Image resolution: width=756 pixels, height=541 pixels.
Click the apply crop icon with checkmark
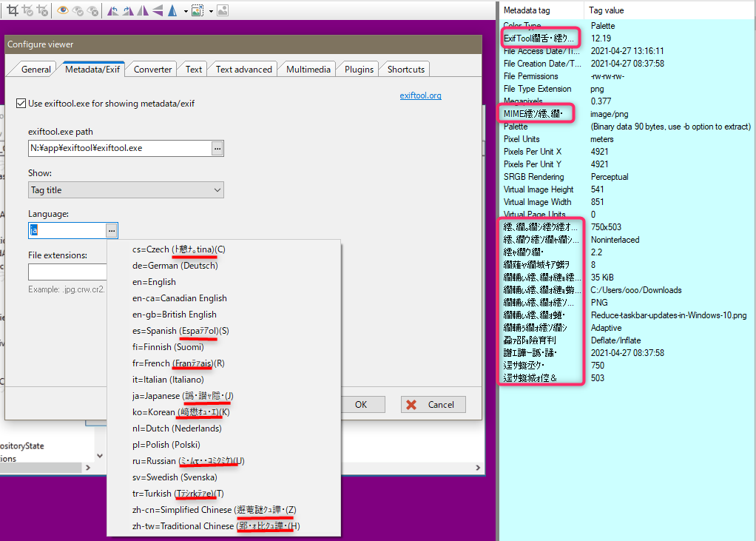[x=28, y=10]
